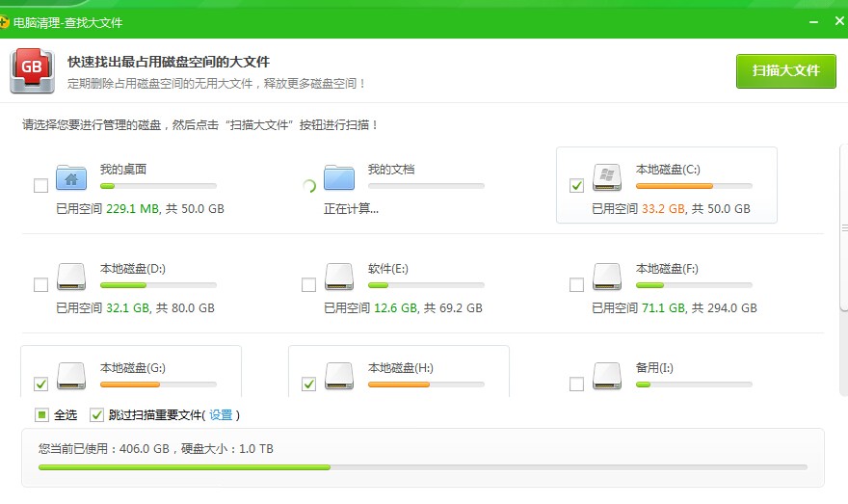Click the vertical scrollbar on the right
Image resolution: width=848 pixels, height=504 pixels.
tap(844, 227)
